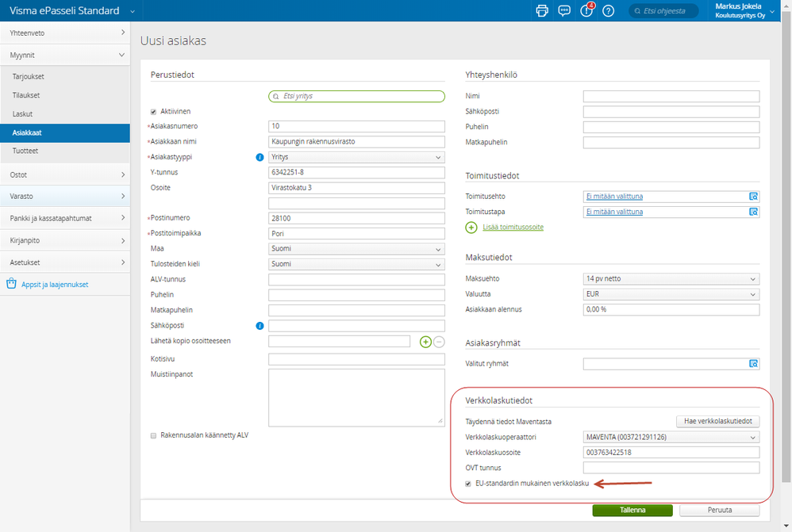This screenshot has width=792, height=532.
Task: Click the Verkkolaskuosoite field
Action: 671,453
